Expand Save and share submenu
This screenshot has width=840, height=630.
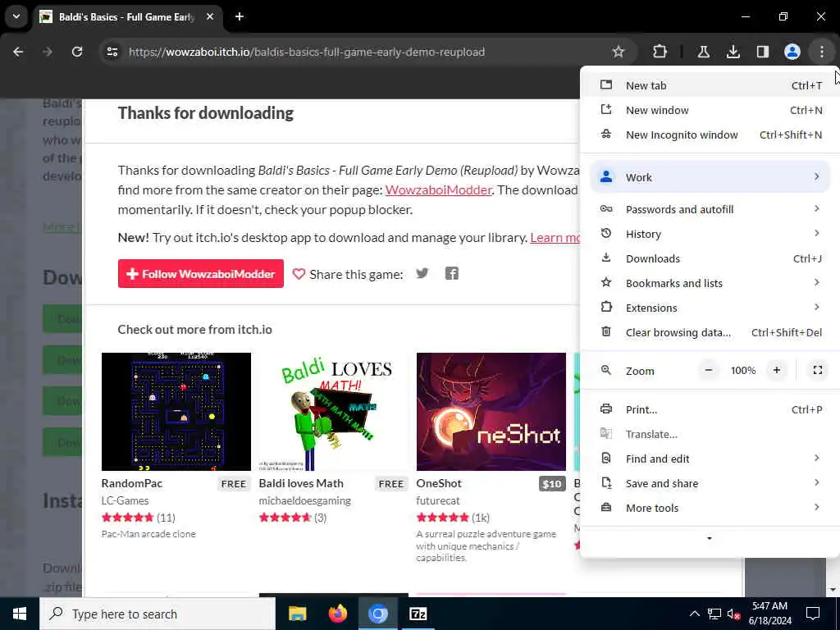(x=710, y=483)
